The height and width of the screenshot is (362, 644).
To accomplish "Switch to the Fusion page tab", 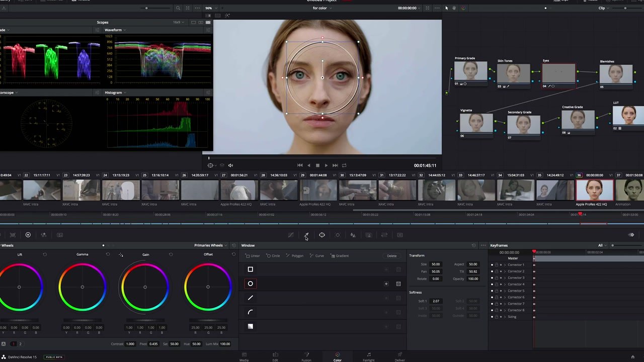I will click(306, 357).
